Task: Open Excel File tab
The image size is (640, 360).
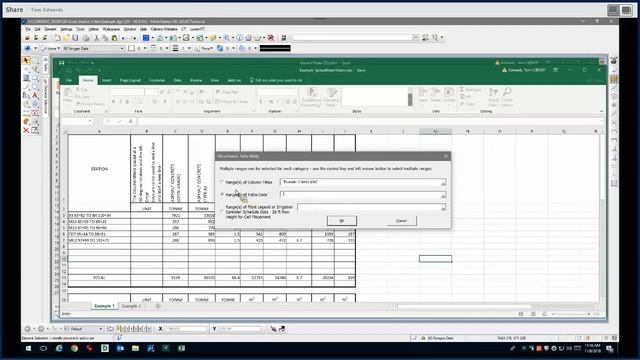Action: coord(69,80)
